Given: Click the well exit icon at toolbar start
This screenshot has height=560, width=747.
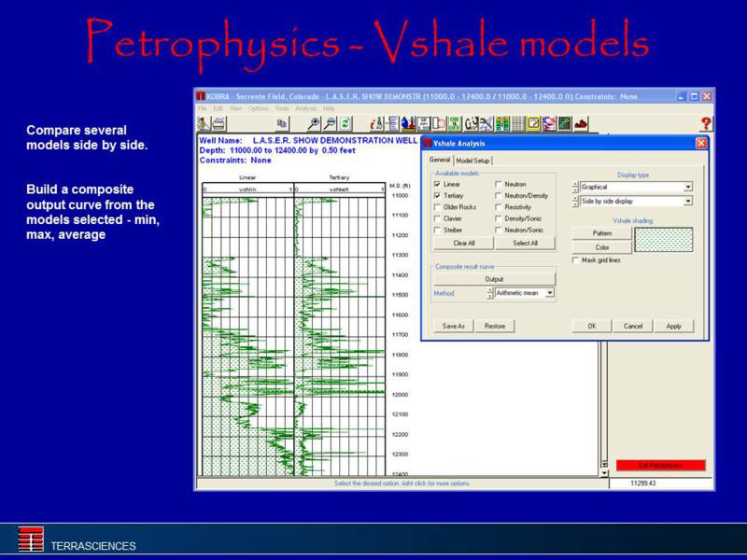Looking at the screenshot, I should (x=204, y=124).
